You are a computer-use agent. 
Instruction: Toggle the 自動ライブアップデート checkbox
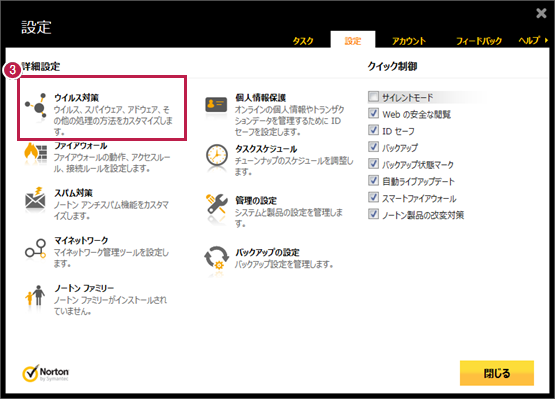pyautogui.click(x=373, y=181)
